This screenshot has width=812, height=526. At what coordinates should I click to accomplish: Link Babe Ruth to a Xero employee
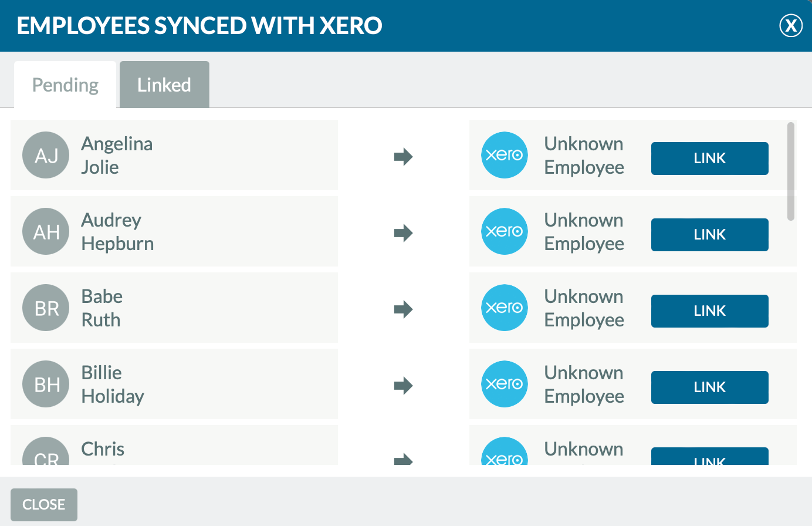[710, 311]
